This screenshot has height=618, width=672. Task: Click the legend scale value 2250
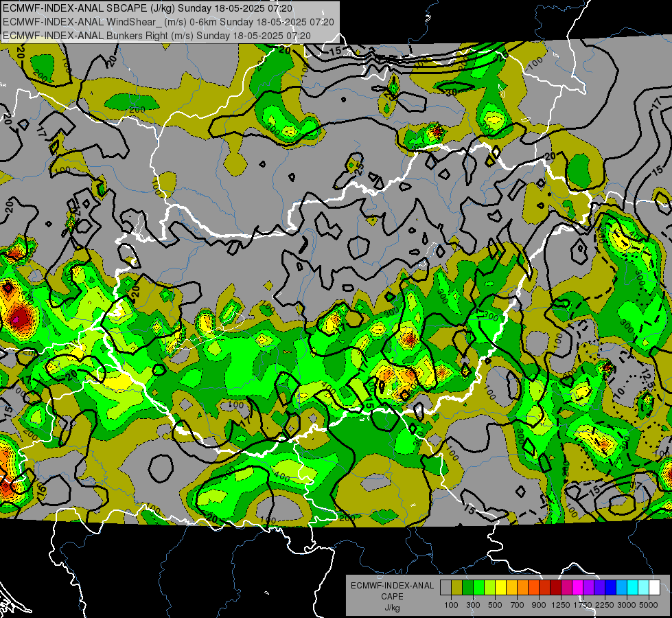605,605
